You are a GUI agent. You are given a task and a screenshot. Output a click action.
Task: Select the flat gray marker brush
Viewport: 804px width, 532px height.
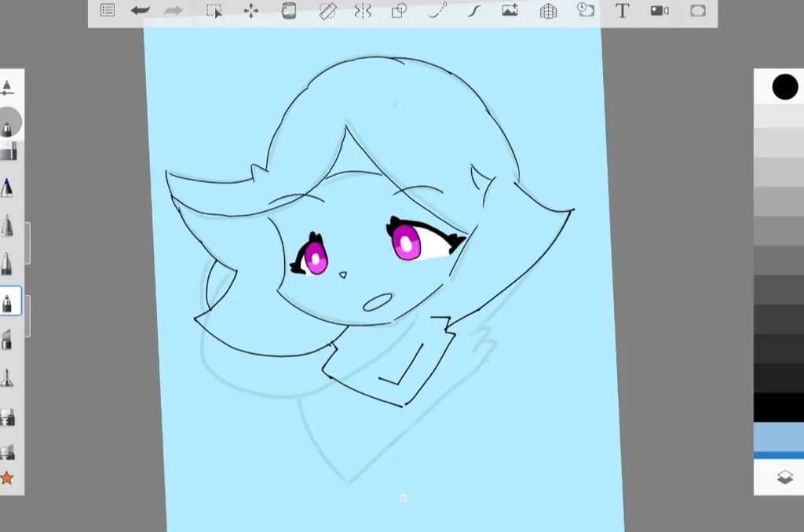tap(8, 151)
